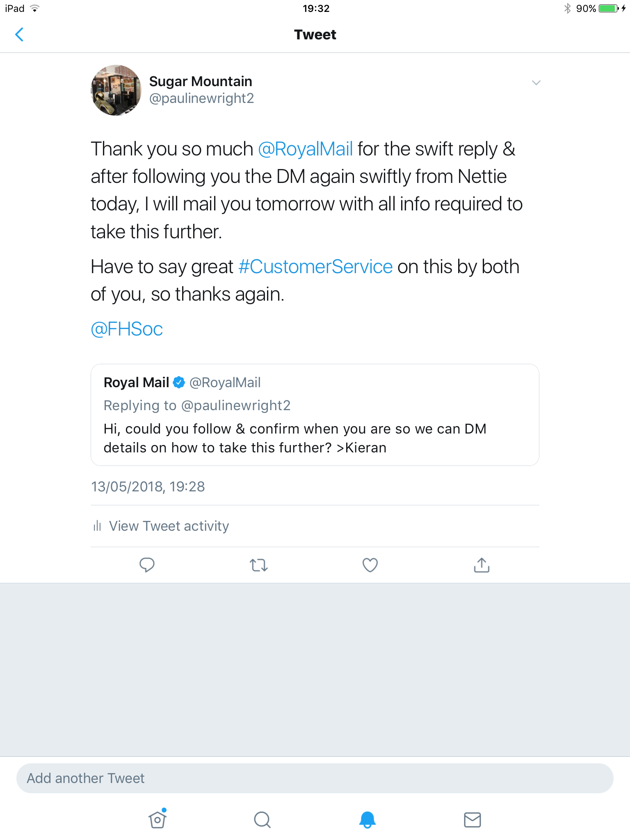Open the @RoyalMail mention link

pyautogui.click(x=306, y=149)
